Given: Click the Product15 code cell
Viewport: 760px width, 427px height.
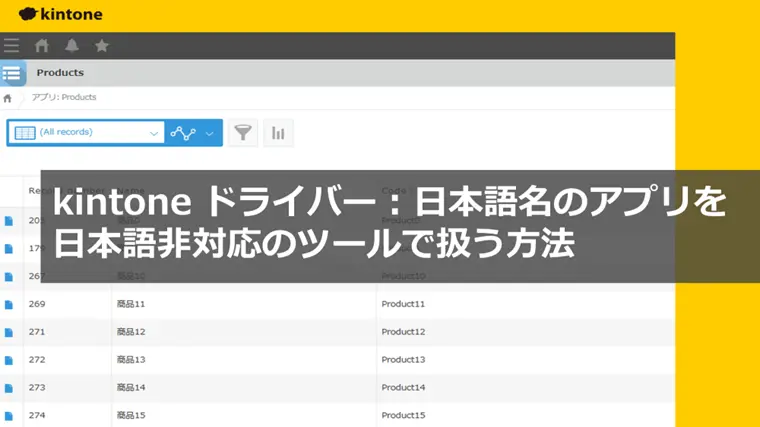Looking at the screenshot, I should (x=403, y=415).
